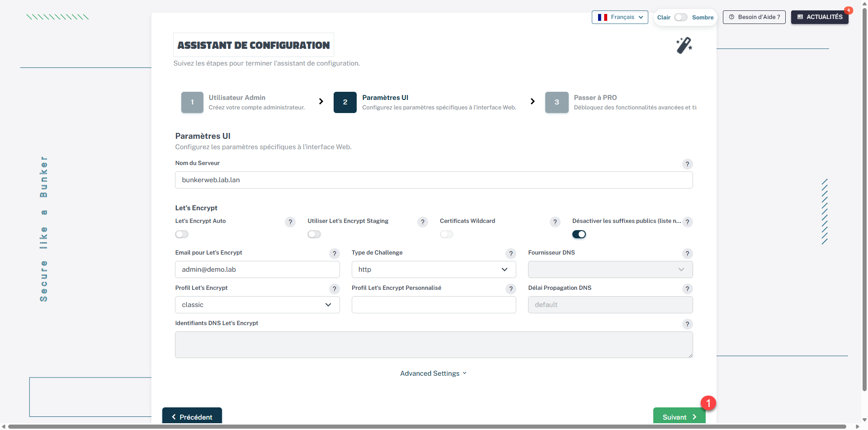The image size is (868, 430).
Task: Click into the Email pour Let's Encrypt field
Action: click(257, 269)
